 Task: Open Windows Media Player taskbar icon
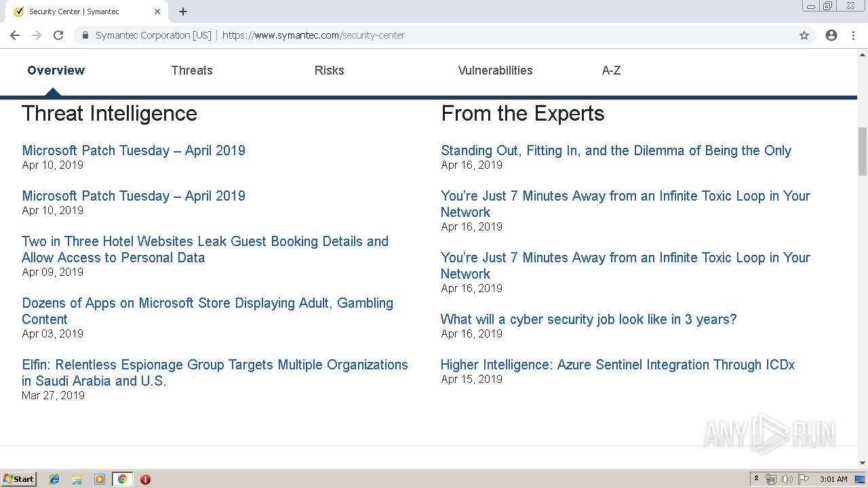coord(100,479)
